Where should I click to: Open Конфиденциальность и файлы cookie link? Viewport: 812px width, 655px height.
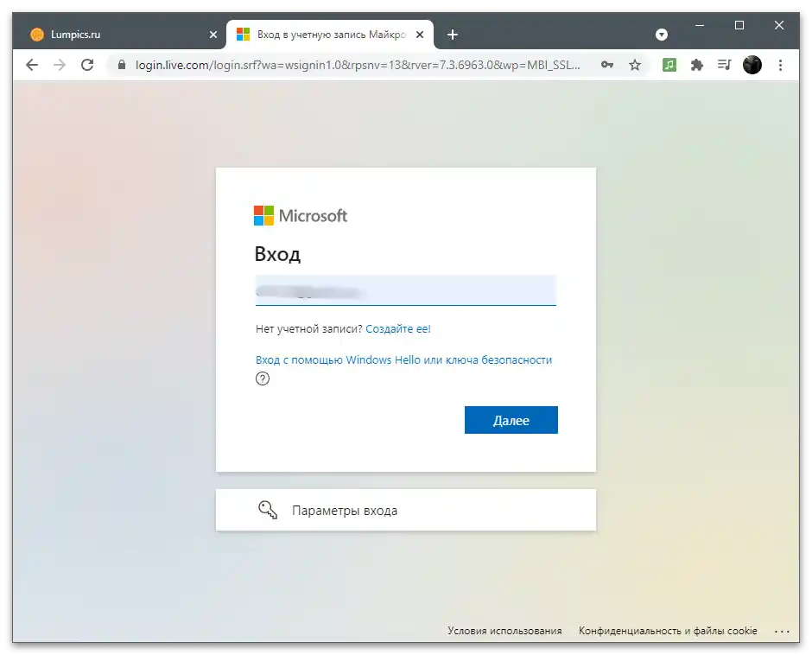pyautogui.click(x=668, y=631)
